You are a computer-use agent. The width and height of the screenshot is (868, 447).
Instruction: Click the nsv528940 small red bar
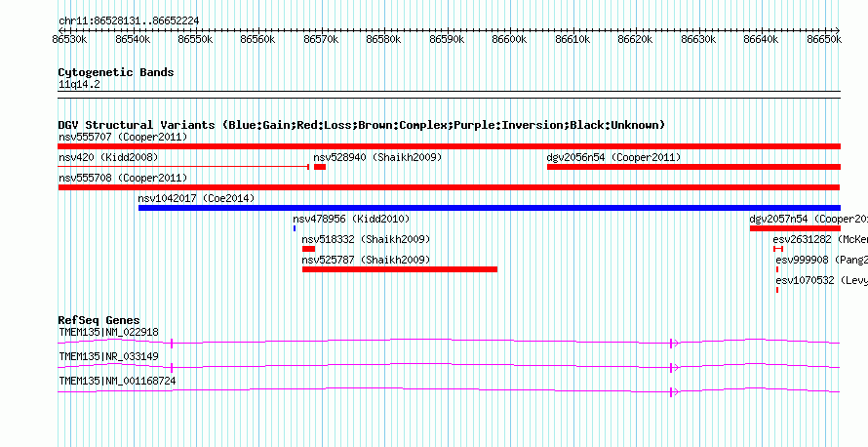pyautogui.click(x=320, y=167)
